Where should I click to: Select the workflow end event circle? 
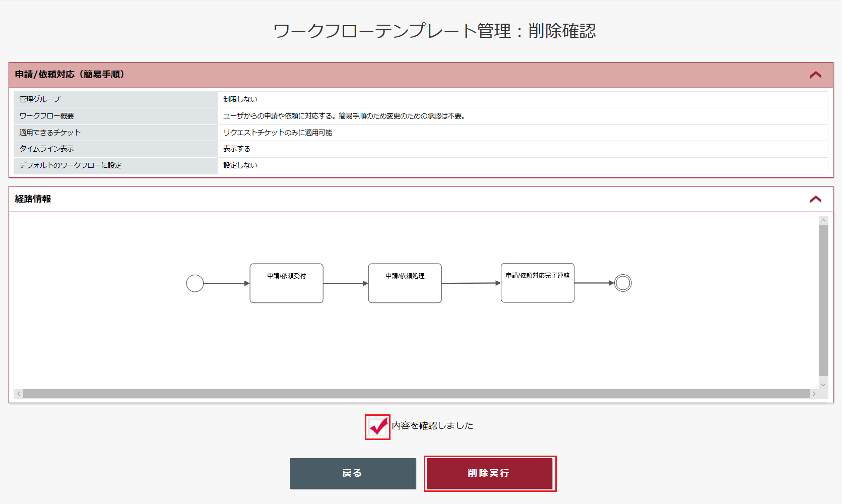(623, 283)
